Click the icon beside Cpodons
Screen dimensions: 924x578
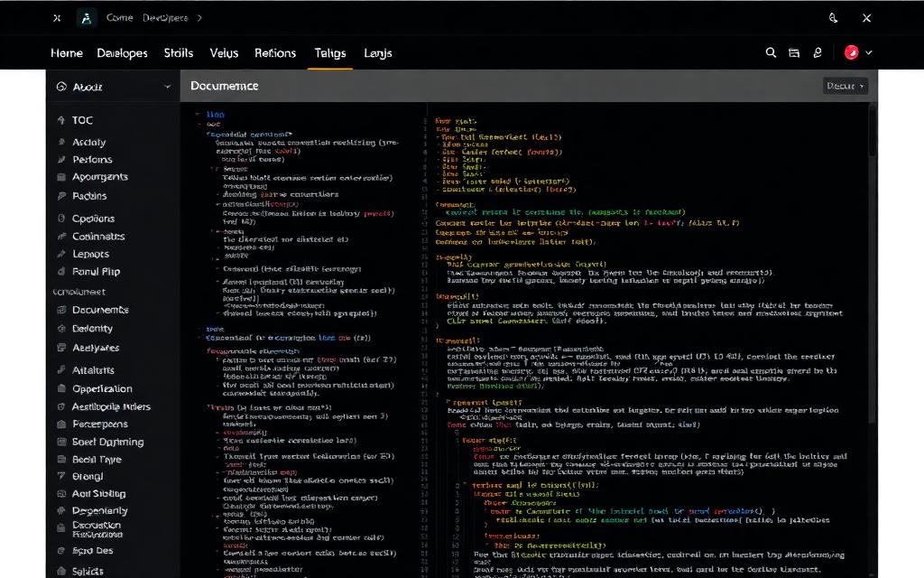tap(61, 219)
